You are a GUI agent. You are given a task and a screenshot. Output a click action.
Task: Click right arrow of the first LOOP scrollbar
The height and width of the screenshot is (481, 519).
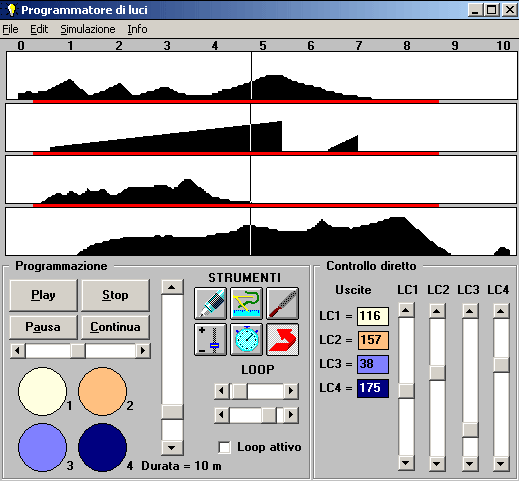pyautogui.click(x=291, y=391)
